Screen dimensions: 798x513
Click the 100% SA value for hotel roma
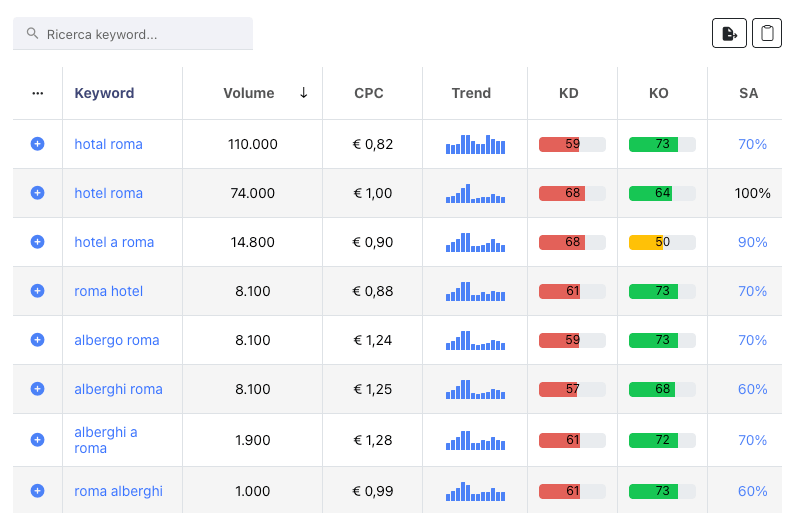(x=752, y=193)
